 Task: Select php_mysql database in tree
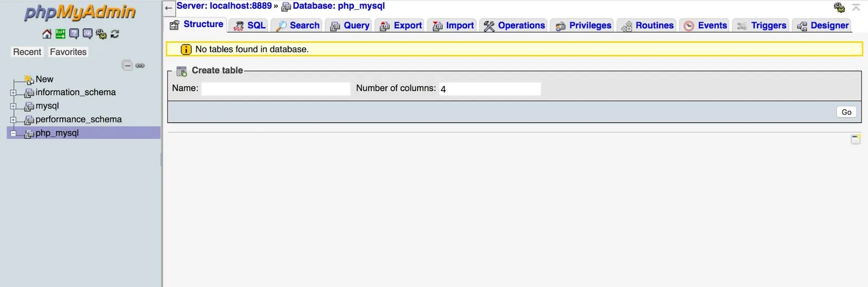coord(57,133)
